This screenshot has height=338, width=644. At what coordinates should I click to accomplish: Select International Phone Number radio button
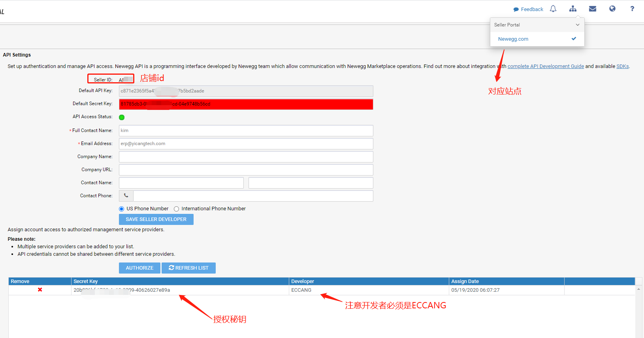pyautogui.click(x=177, y=209)
